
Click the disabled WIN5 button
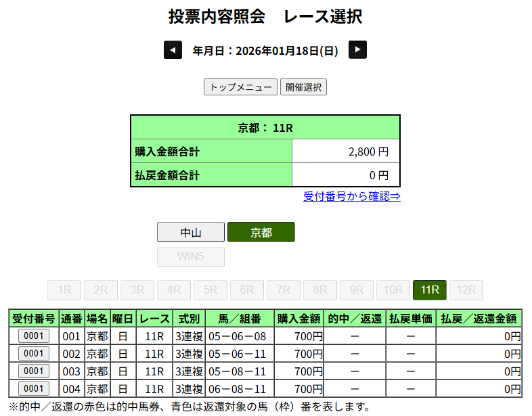[x=191, y=257]
